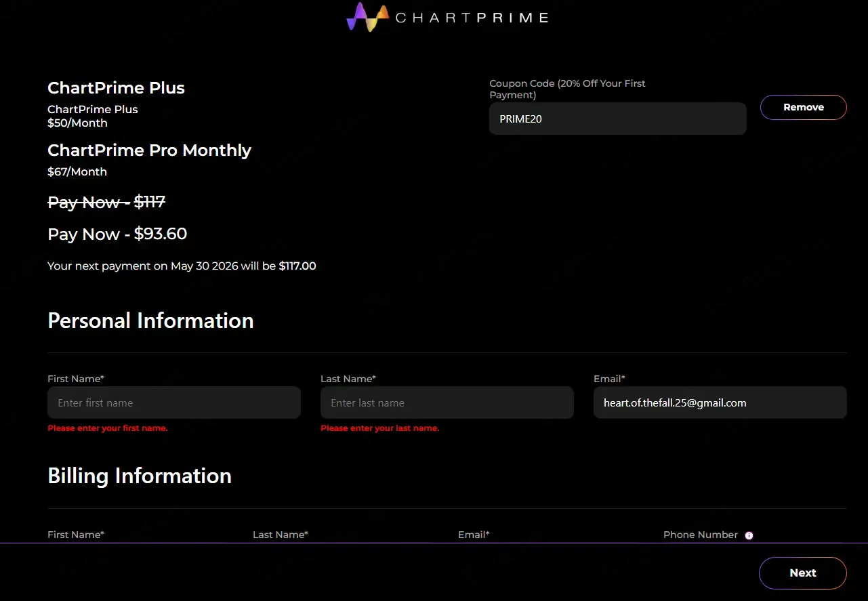
Task: Remove the applied PRIME20 coupon
Action: (x=804, y=107)
